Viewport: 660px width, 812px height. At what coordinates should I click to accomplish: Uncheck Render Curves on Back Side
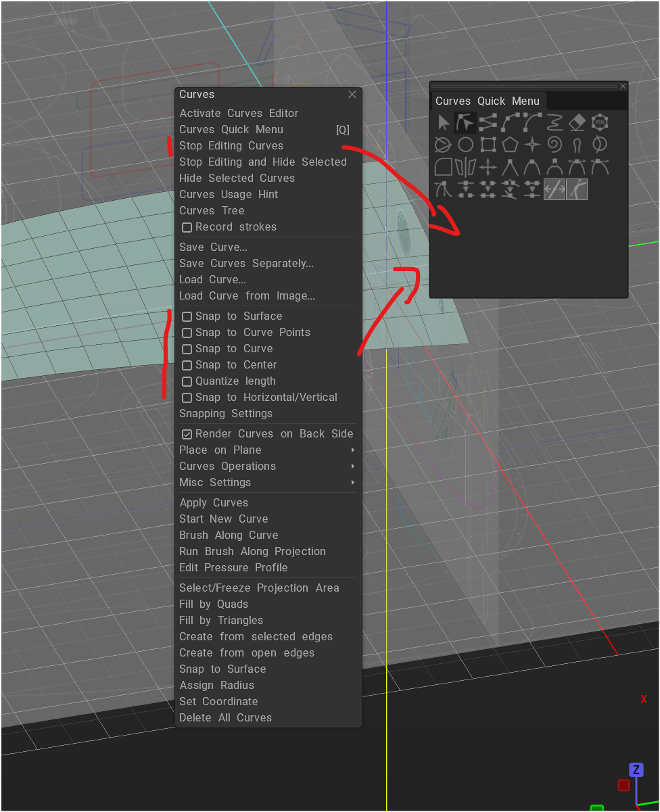(187, 434)
